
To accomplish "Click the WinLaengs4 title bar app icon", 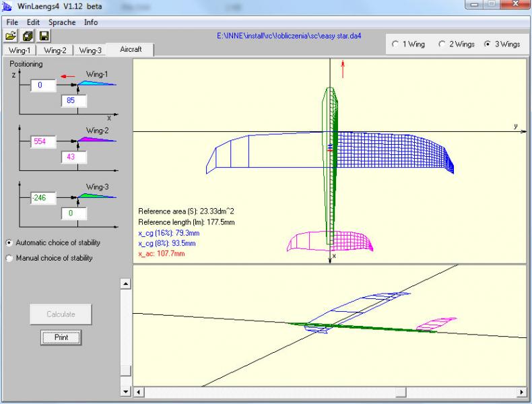I will pos(8,7).
